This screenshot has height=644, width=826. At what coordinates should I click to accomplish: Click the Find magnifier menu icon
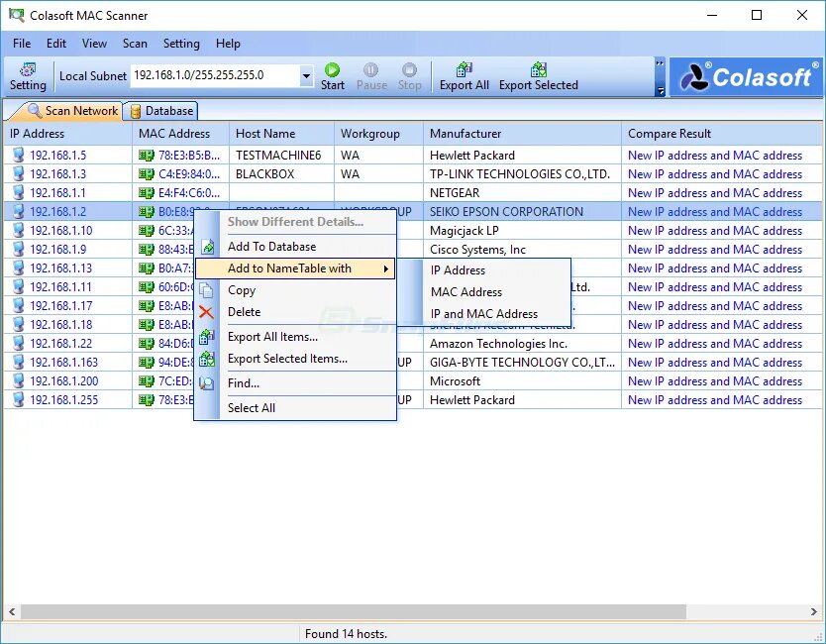[x=206, y=383]
